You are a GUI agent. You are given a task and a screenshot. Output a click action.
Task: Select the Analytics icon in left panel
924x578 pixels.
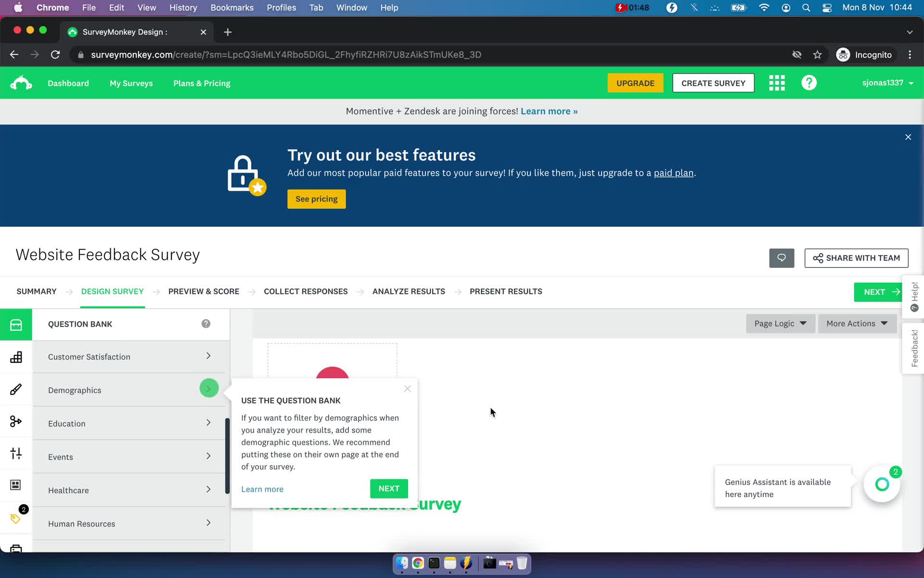coord(16,356)
